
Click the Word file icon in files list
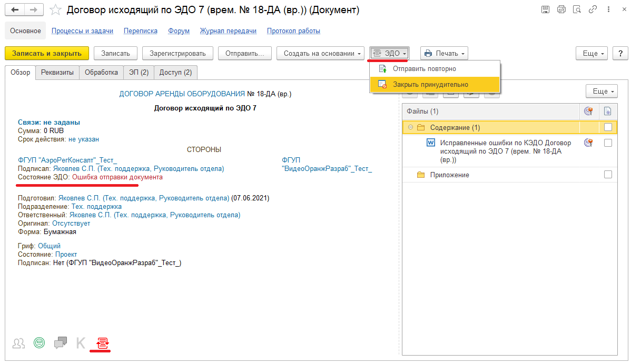pos(430,143)
